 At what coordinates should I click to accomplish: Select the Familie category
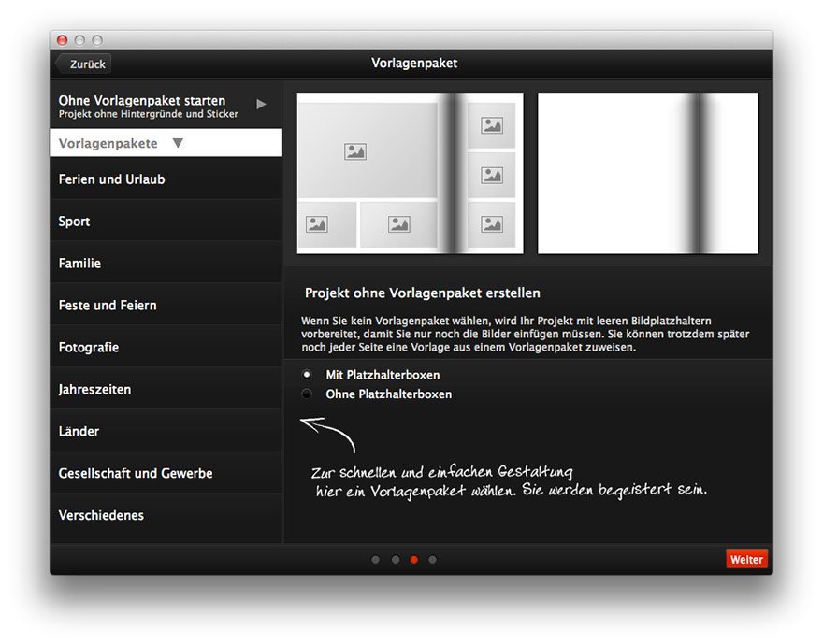click(x=166, y=264)
